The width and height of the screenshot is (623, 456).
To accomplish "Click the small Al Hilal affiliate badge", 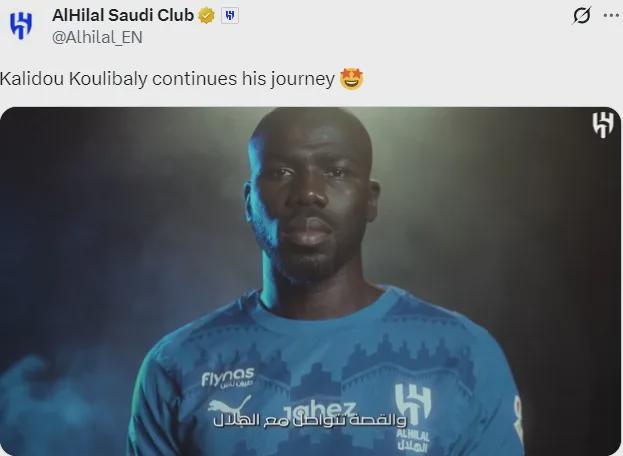I will [x=230, y=16].
